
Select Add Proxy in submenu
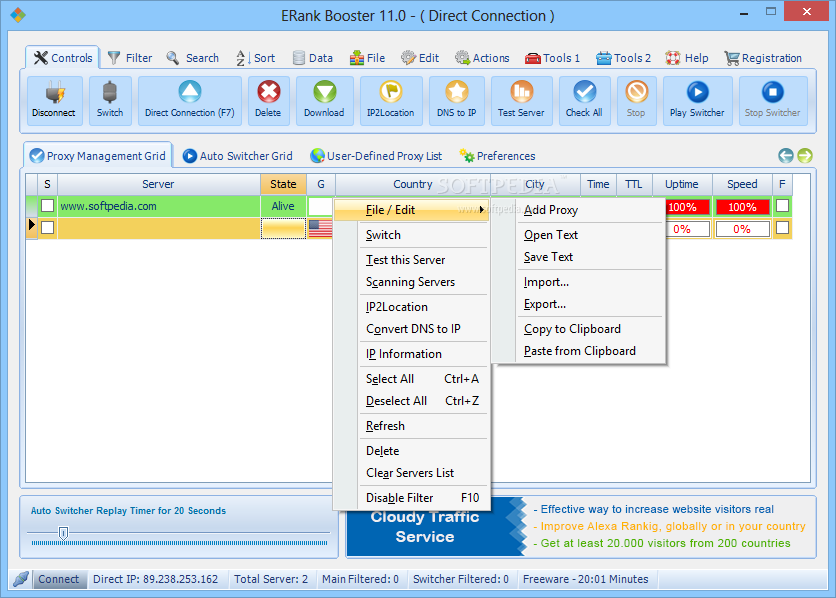point(578,210)
